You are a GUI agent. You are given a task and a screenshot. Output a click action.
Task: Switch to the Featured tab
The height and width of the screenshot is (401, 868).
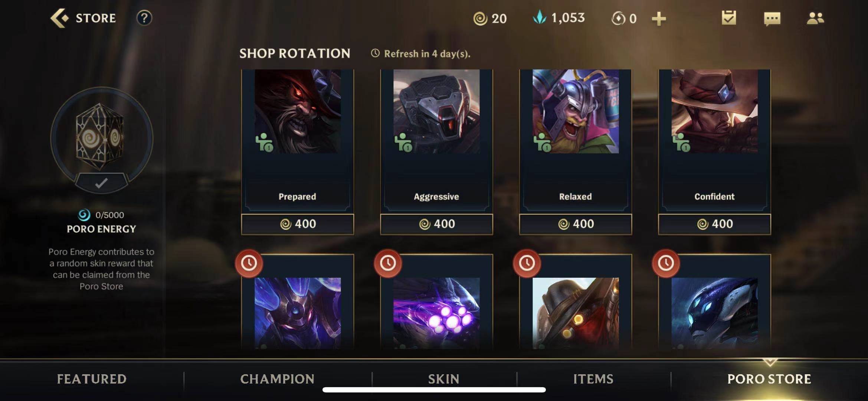coord(92,379)
